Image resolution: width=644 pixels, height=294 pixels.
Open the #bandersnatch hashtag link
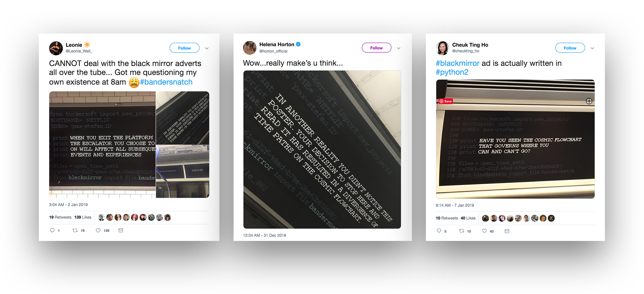point(166,82)
